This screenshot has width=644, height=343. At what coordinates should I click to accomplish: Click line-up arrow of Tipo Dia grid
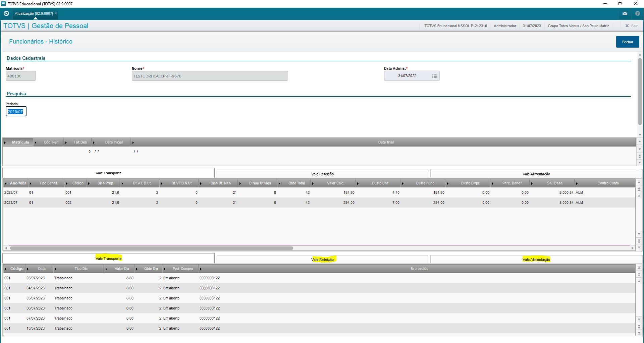click(x=639, y=281)
